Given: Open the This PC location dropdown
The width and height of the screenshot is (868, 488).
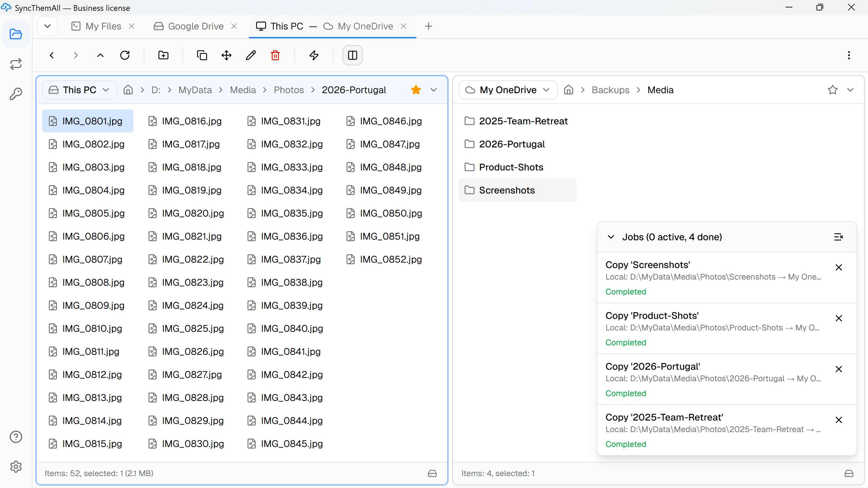Looking at the screenshot, I should [x=79, y=90].
